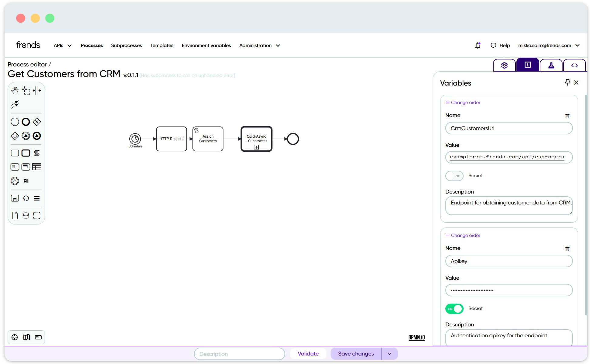Expand the Administration menu
The width and height of the screenshot is (592, 364).
point(259,45)
